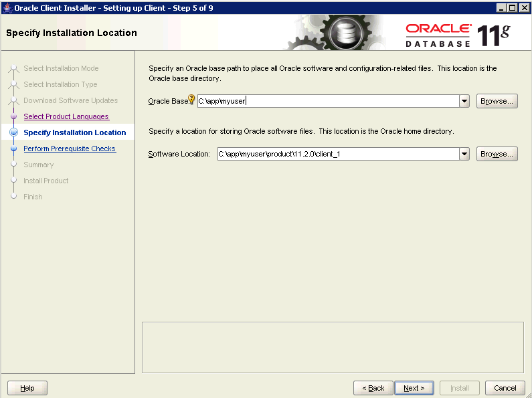
Task: Click the Java icon in the title bar
Action: tap(7, 7)
